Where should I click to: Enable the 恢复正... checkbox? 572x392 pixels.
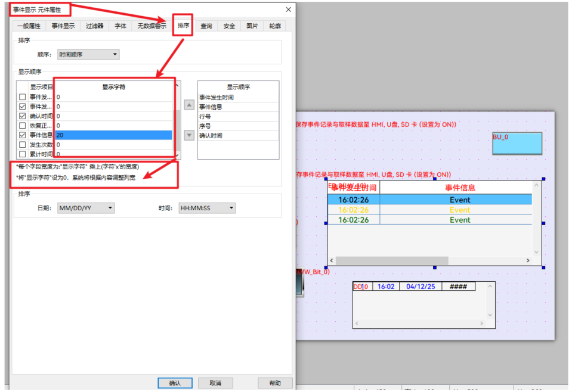pyautogui.click(x=23, y=126)
